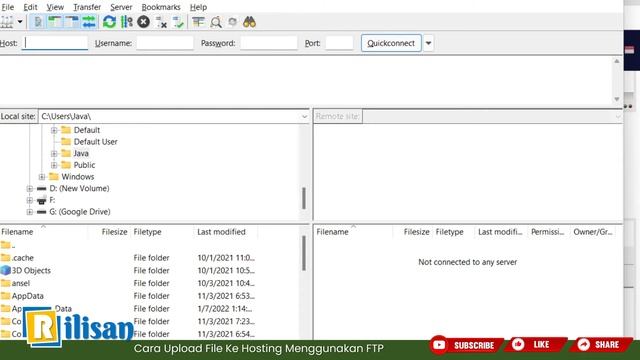This screenshot has height=360, width=640.
Task: Select G: (Google Drive) in tree
Action: (80, 212)
